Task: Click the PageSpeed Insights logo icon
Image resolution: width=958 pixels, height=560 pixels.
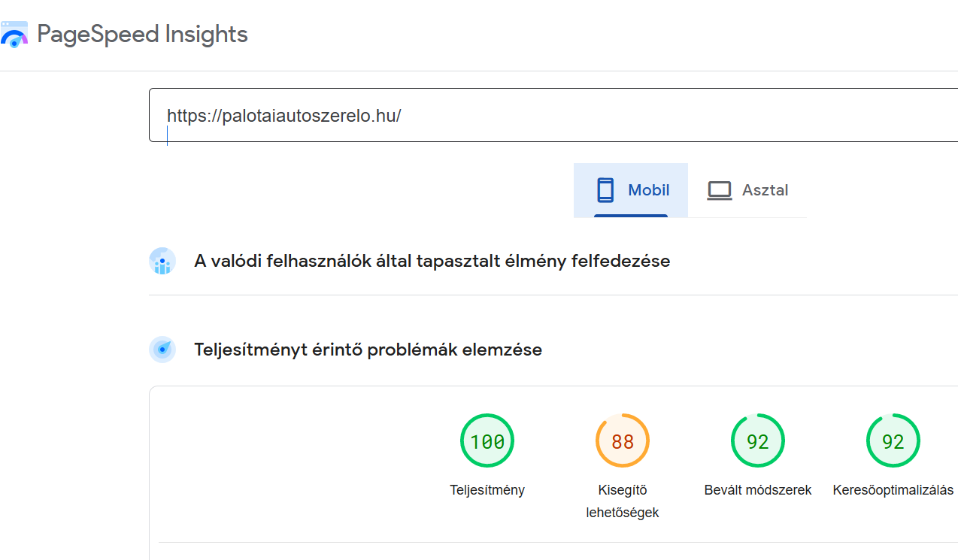Action: point(14,35)
